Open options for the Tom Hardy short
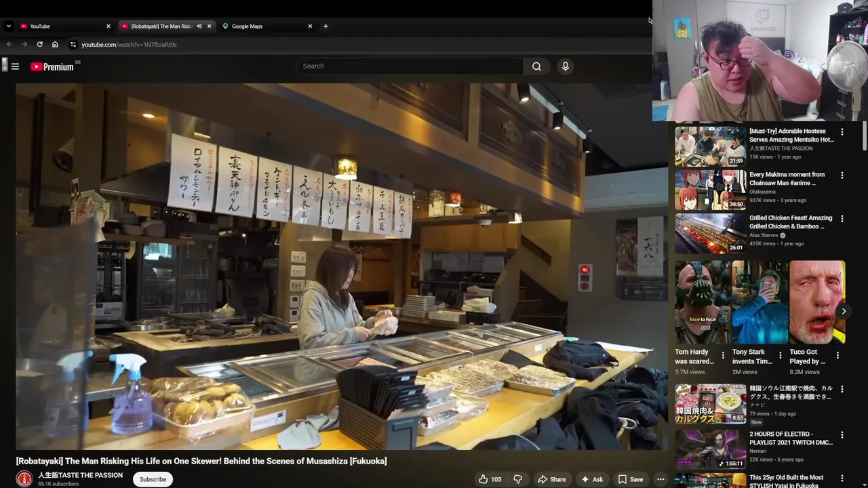 (723, 355)
